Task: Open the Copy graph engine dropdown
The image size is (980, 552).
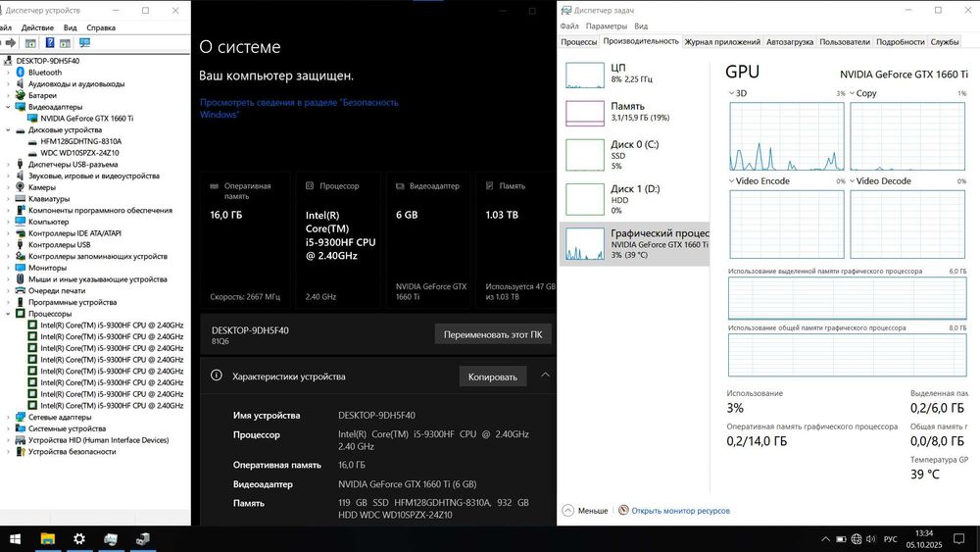Action: coord(852,93)
